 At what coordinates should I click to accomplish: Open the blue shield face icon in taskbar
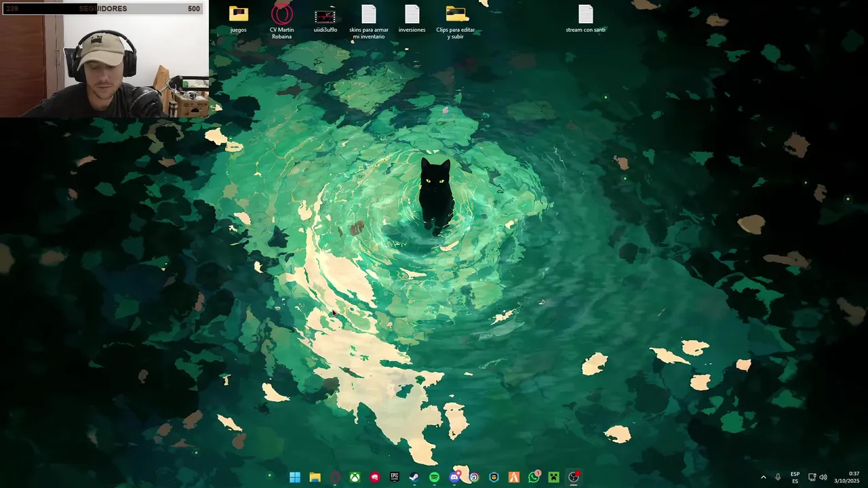(x=494, y=477)
